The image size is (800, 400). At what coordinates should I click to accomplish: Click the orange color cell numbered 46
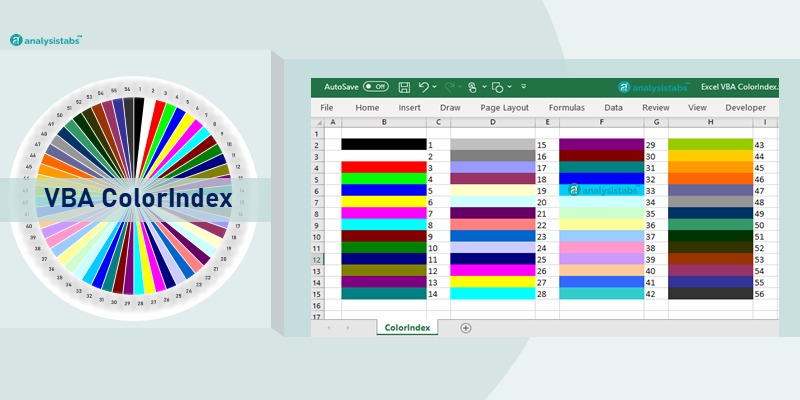tap(710, 179)
